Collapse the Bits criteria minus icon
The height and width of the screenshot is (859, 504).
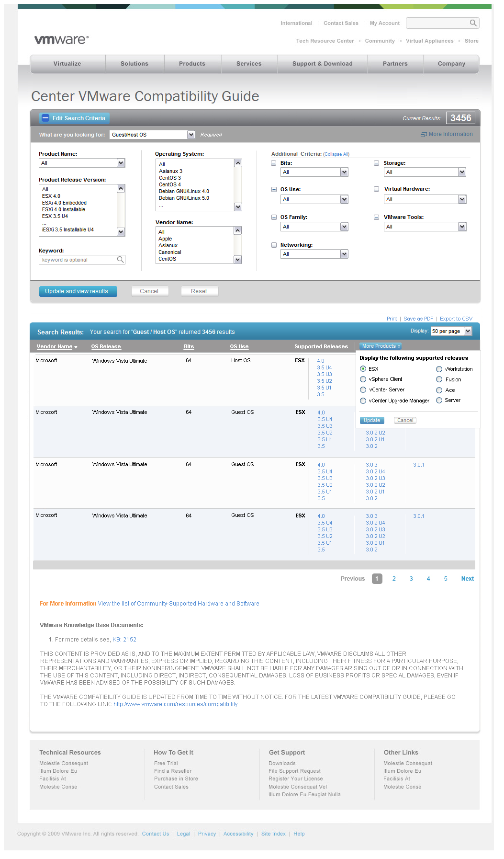click(x=274, y=163)
